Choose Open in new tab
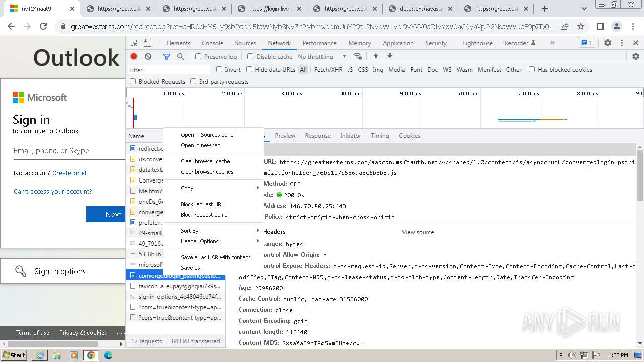Screen dimensions: 644x362 213,145
